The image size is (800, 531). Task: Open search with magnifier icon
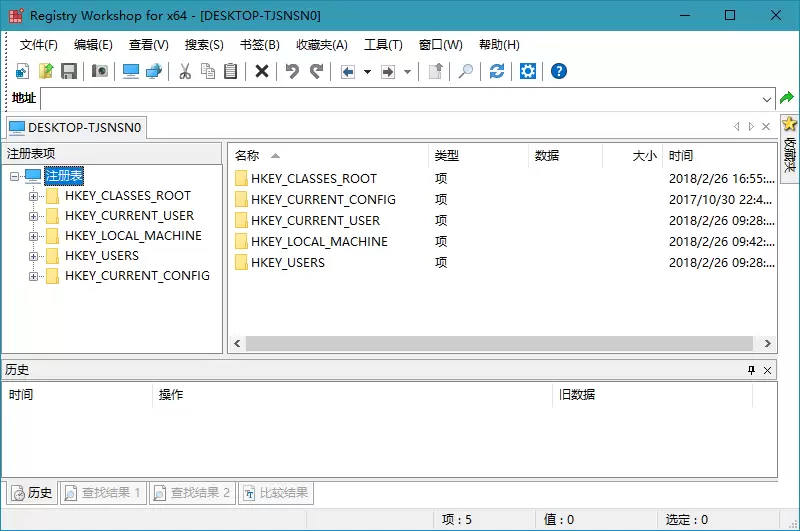coord(466,71)
